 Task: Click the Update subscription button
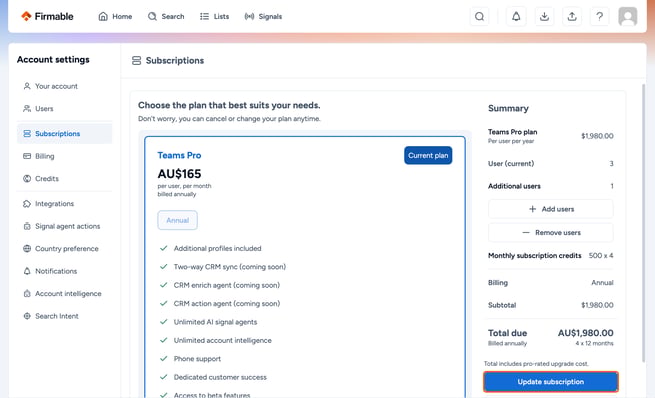(551, 382)
